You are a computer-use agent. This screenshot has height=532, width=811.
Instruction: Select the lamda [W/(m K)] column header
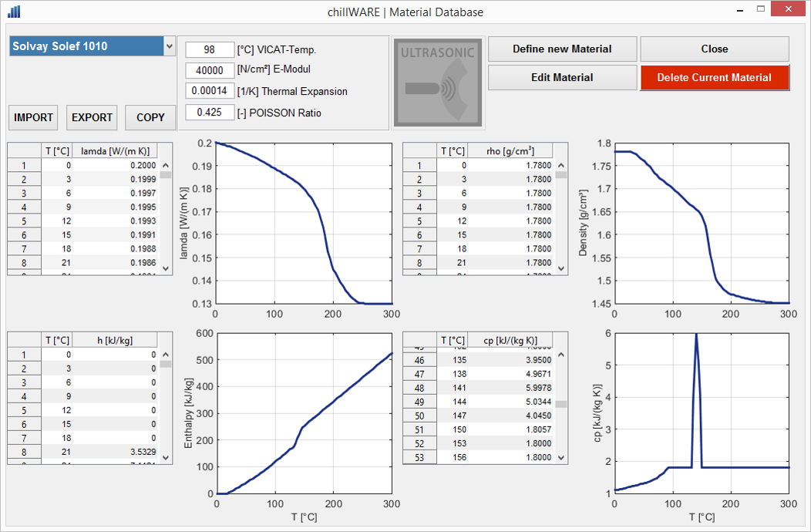115,151
